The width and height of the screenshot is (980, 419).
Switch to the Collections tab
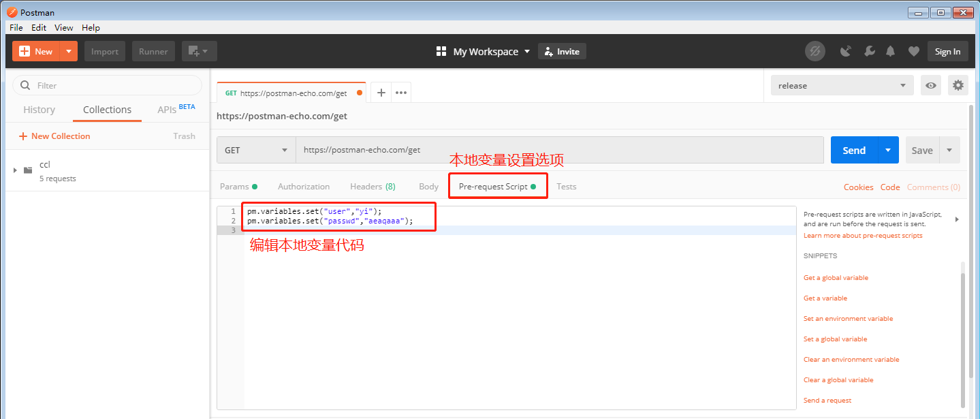tap(107, 110)
